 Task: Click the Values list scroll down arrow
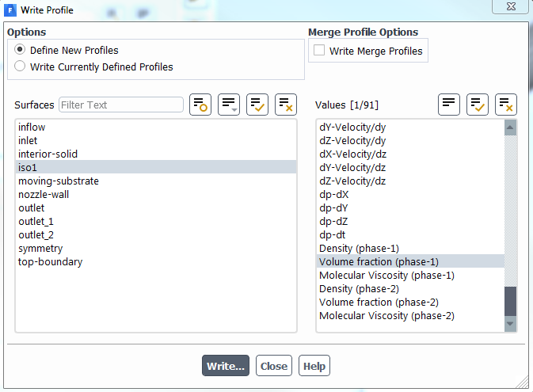(x=510, y=324)
